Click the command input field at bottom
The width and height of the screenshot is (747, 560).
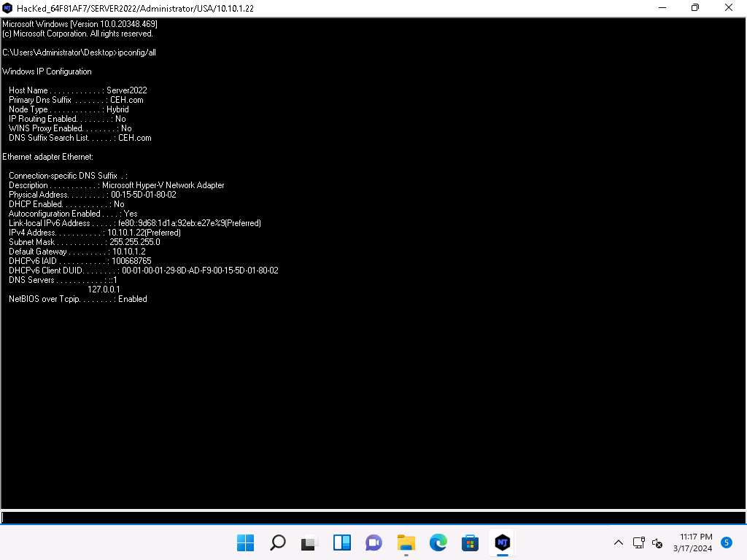[x=372, y=518]
